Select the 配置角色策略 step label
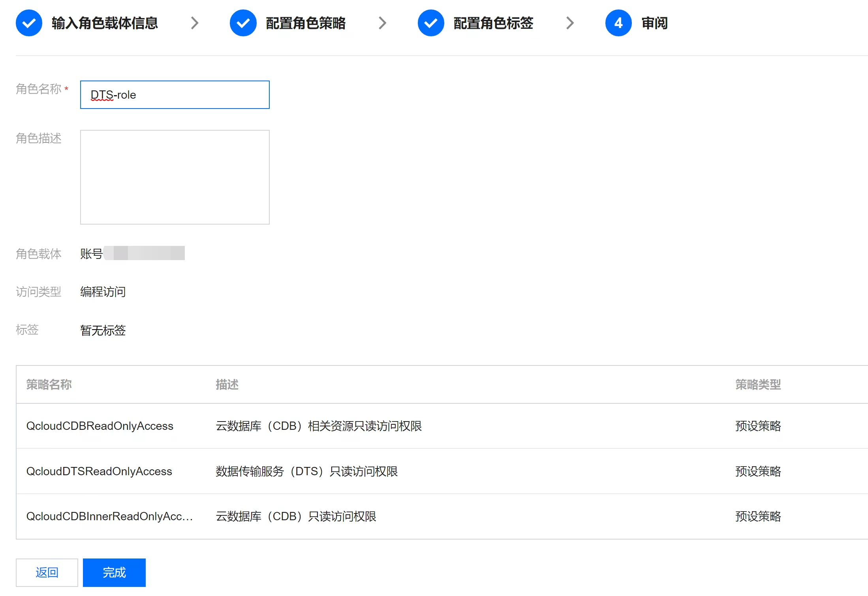868x596 pixels. pos(306,23)
